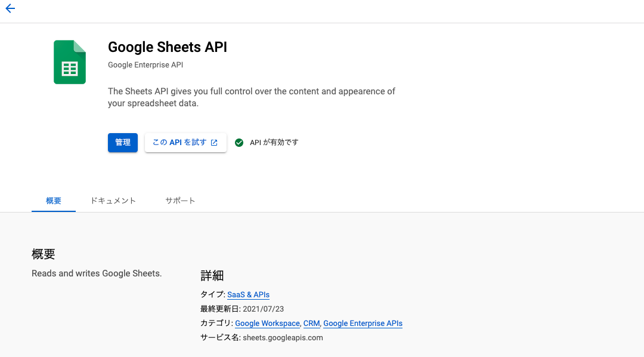
Task: Click the 詳細 heading
Action: pos(212,276)
